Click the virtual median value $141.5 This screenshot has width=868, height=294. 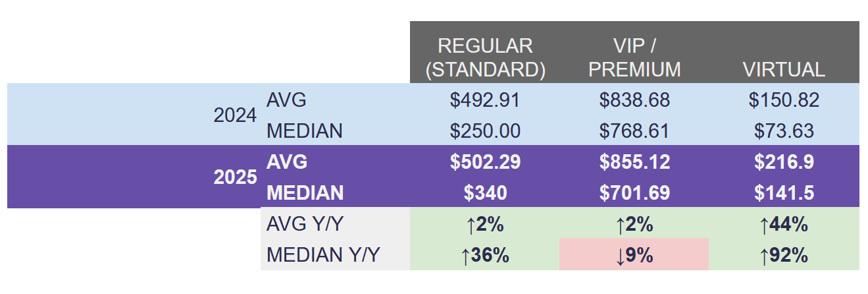tap(784, 193)
